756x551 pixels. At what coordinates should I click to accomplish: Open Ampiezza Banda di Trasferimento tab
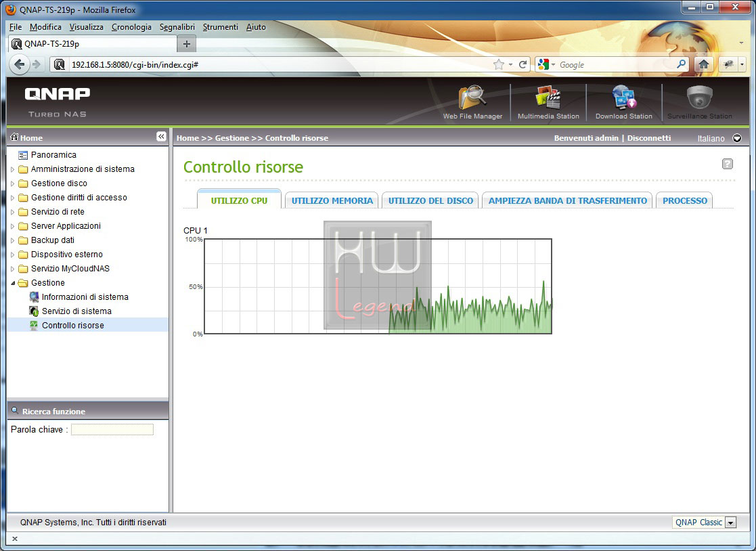click(567, 200)
